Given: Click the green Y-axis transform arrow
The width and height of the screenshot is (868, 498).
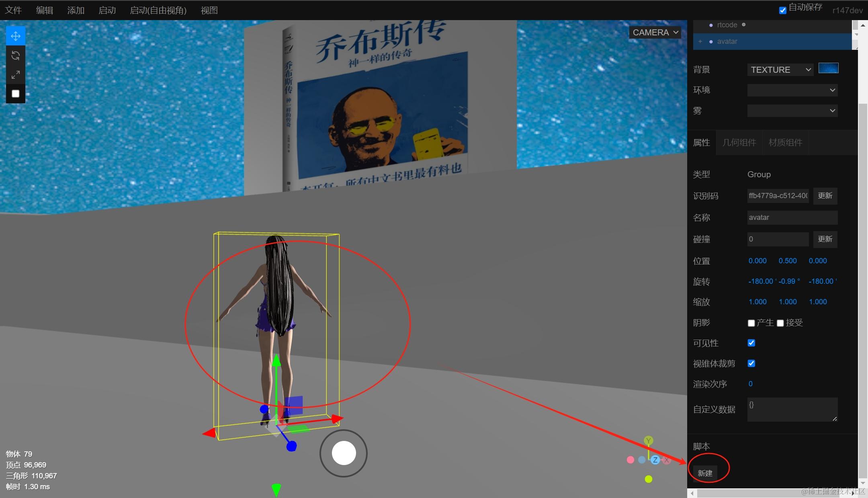Looking at the screenshot, I should [276, 362].
